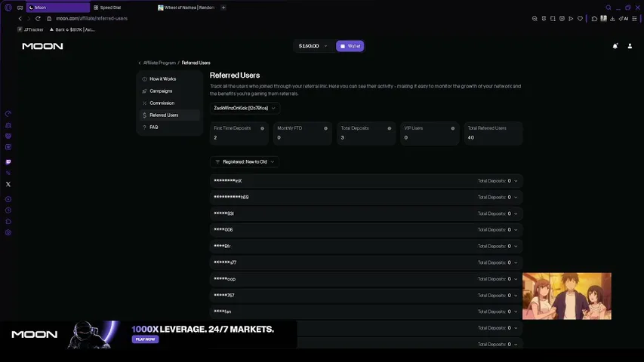Open the ZackWinzOnKick campaign dropdown

coord(245,108)
